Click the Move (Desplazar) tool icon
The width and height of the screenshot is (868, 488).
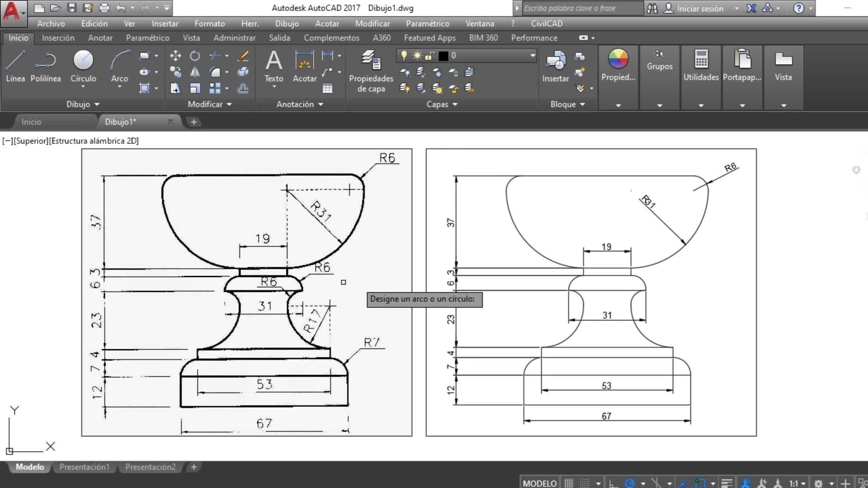coord(175,56)
